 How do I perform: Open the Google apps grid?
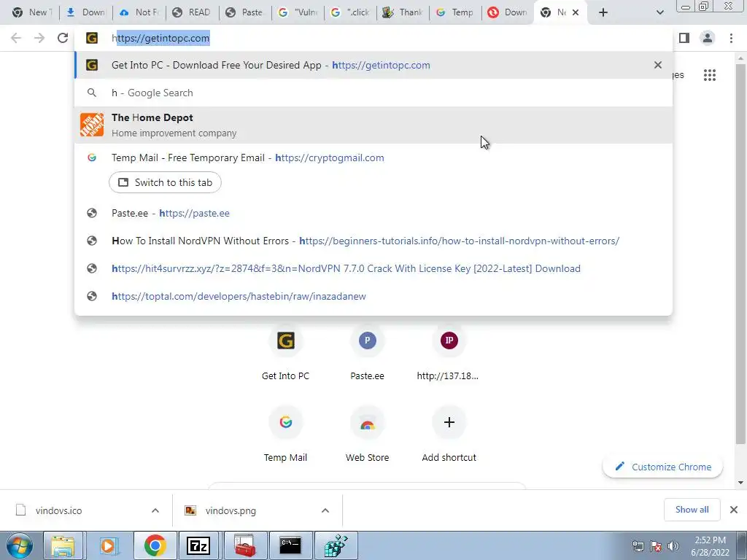click(x=710, y=75)
